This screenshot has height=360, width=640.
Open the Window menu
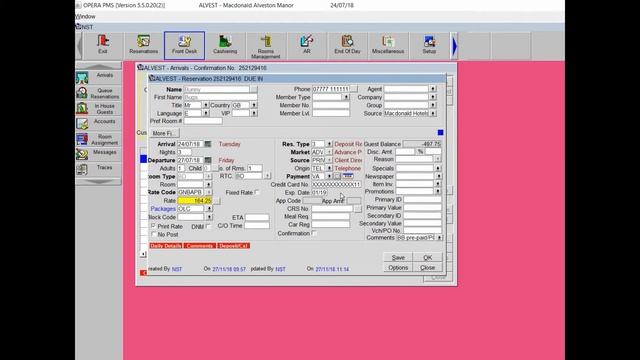click(85, 16)
